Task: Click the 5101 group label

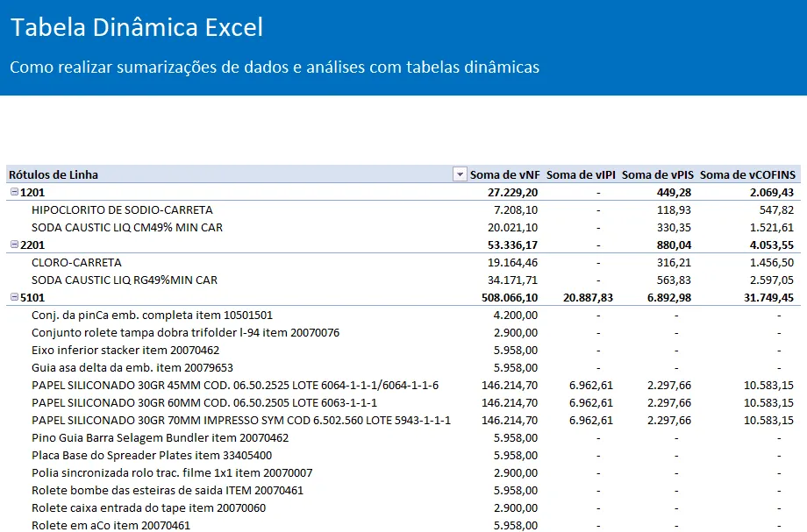Action: tap(32, 297)
